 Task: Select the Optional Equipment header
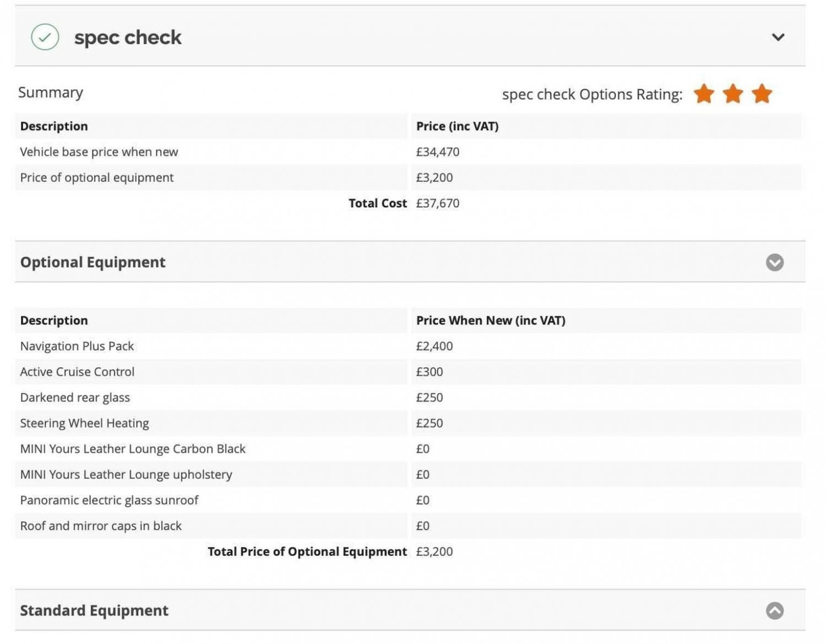click(93, 262)
